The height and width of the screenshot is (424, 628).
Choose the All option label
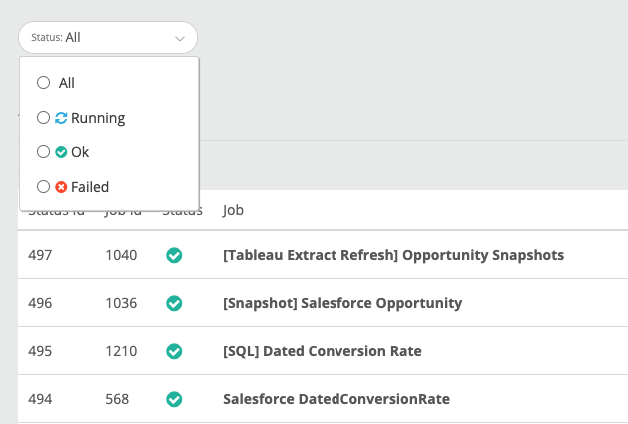66,83
